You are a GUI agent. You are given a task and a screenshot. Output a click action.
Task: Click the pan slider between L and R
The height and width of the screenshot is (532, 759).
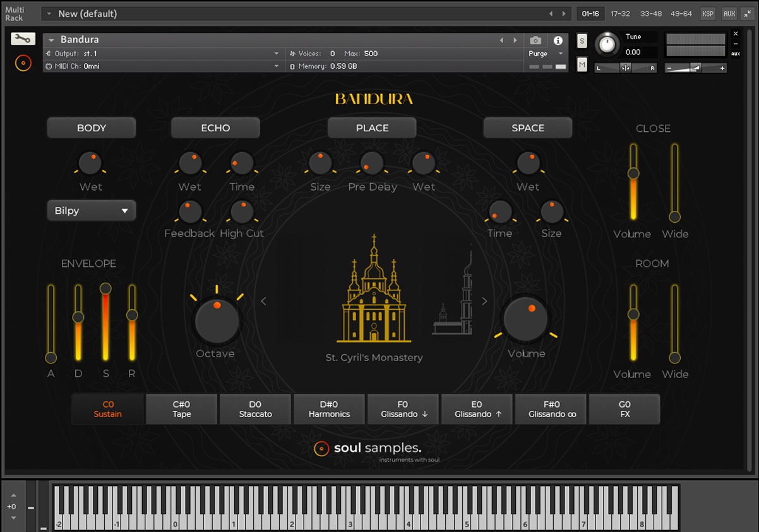[626, 68]
